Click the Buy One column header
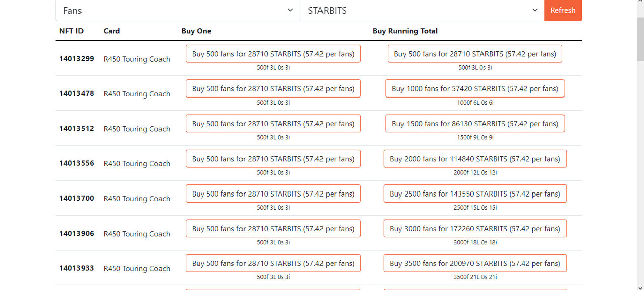This screenshot has width=644, height=290. pos(196,31)
